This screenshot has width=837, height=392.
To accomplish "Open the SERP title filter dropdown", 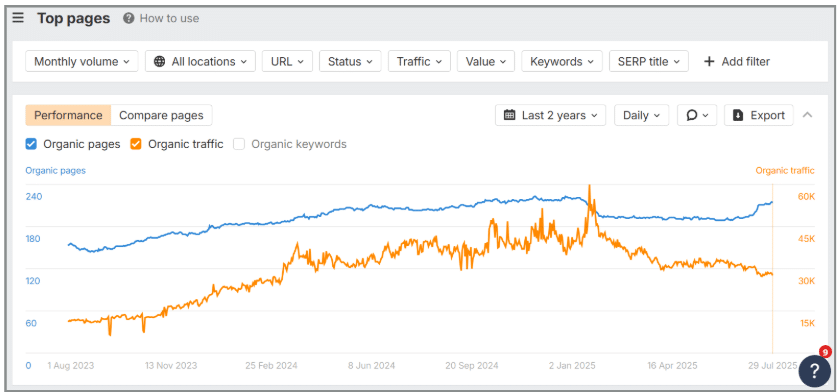I will click(x=649, y=61).
